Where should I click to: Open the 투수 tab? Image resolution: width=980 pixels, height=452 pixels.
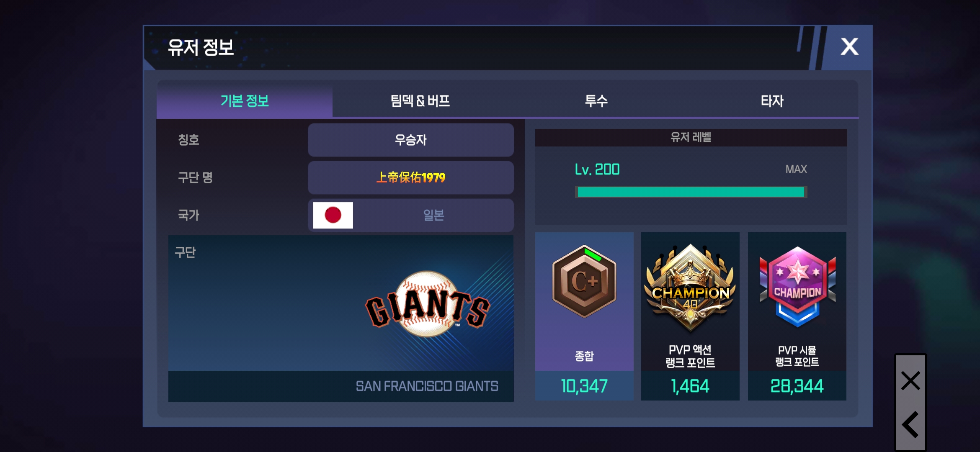pyautogui.click(x=596, y=101)
